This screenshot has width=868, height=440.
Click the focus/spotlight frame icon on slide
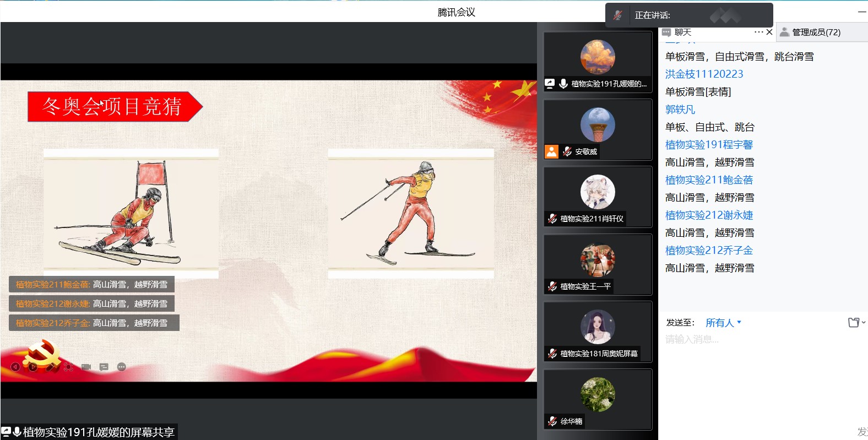click(68, 367)
